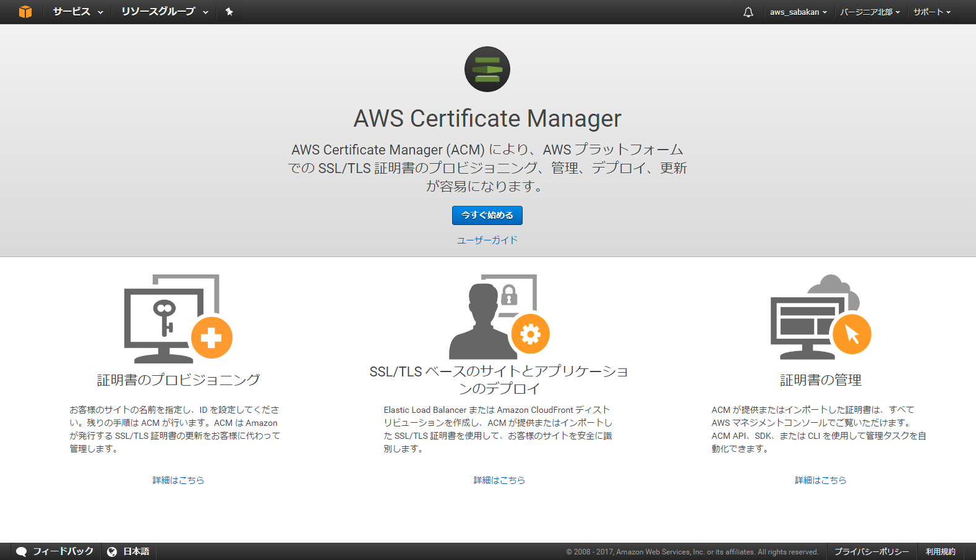The height and width of the screenshot is (560, 976).
Task: Open the notifications bell icon
Action: pyautogui.click(x=748, y=12)
